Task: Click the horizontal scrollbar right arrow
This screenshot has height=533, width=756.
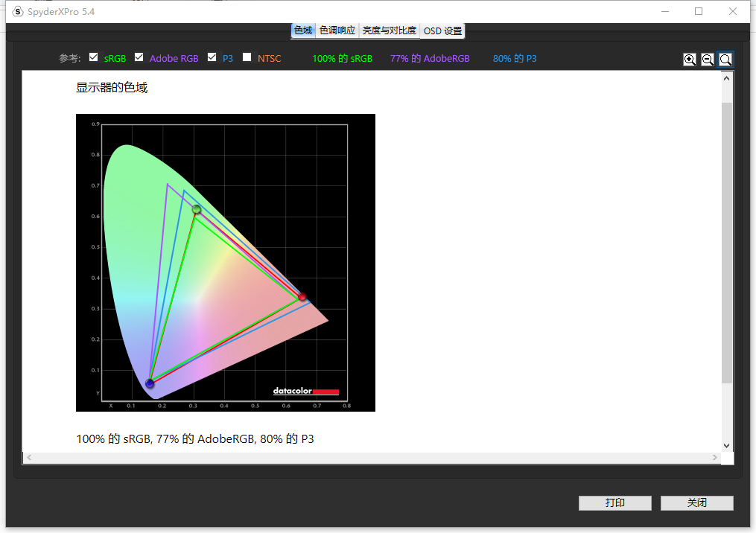Action: pos(715,458)
